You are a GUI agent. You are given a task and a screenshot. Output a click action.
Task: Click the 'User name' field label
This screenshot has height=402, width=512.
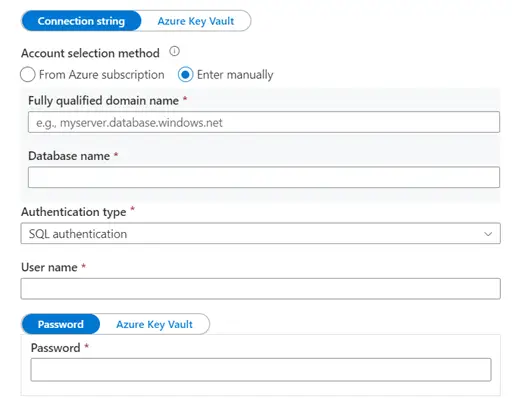tap(49, 267)
